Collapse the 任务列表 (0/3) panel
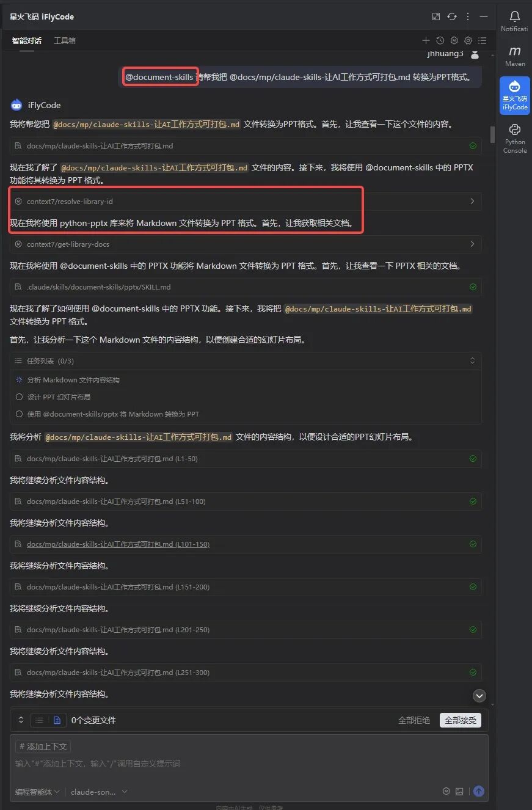Image resolution: width=532 pixels, height=810 pixels. (x=472, y=361)
